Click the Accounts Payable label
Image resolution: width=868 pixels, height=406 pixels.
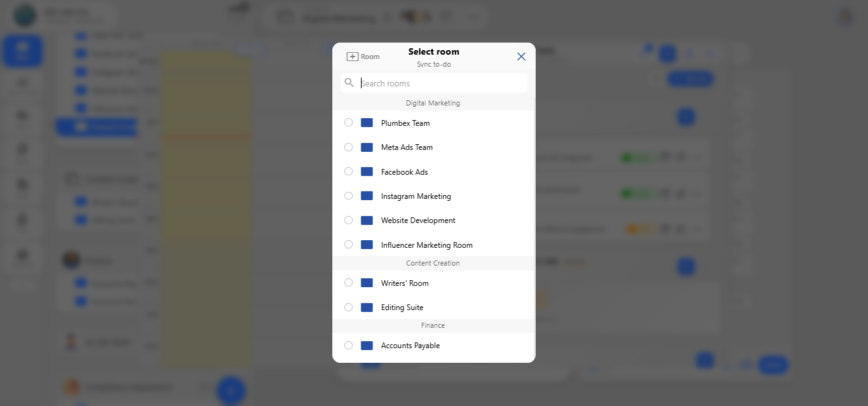[x=410, y=346]
